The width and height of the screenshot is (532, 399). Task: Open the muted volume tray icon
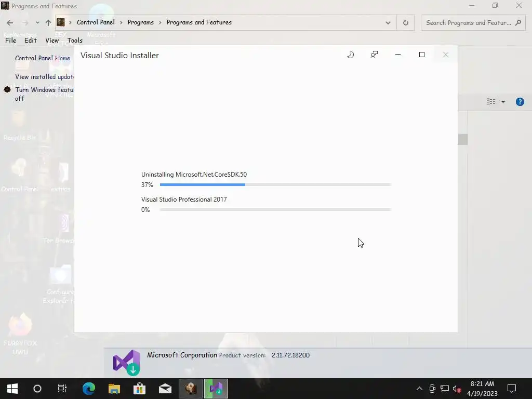click(457, 389)
